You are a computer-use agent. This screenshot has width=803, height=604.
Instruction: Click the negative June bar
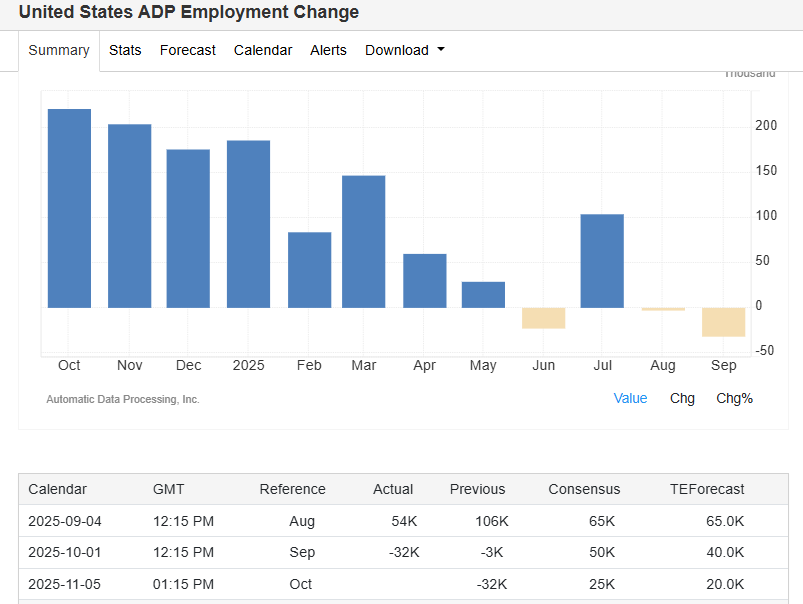pyautogui.click(x=543, y=318)
